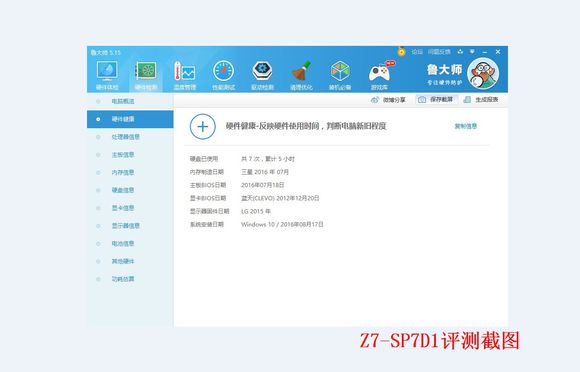Select 主板信息 in the sidebar
The image size is (580, 372).
tap(130, 155)
